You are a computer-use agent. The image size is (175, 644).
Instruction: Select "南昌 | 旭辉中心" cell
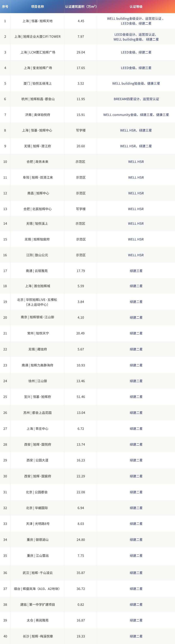(38, 193)
